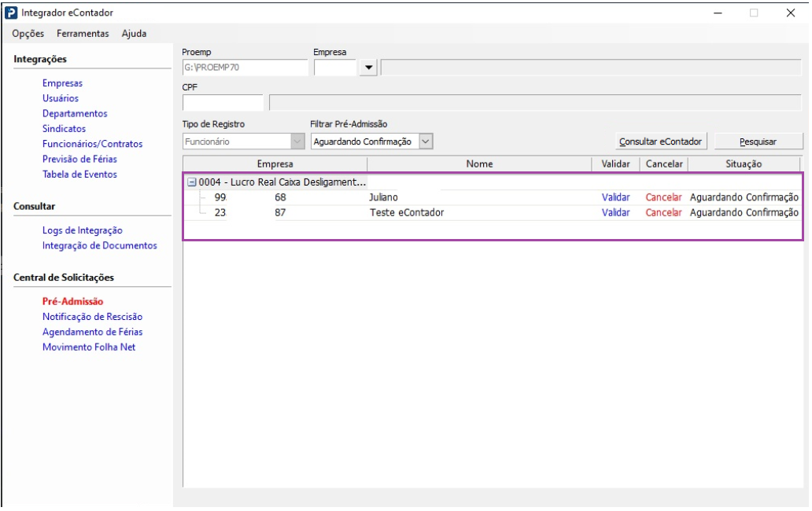Open the Sindicatos link
Screen dimensions: 812x511
[x=65, y=129]
